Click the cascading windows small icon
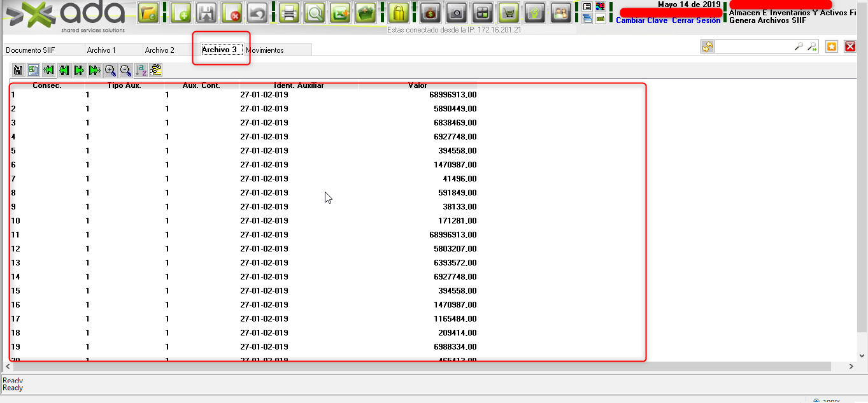This screenshot has height=403, width=868. 587,19
